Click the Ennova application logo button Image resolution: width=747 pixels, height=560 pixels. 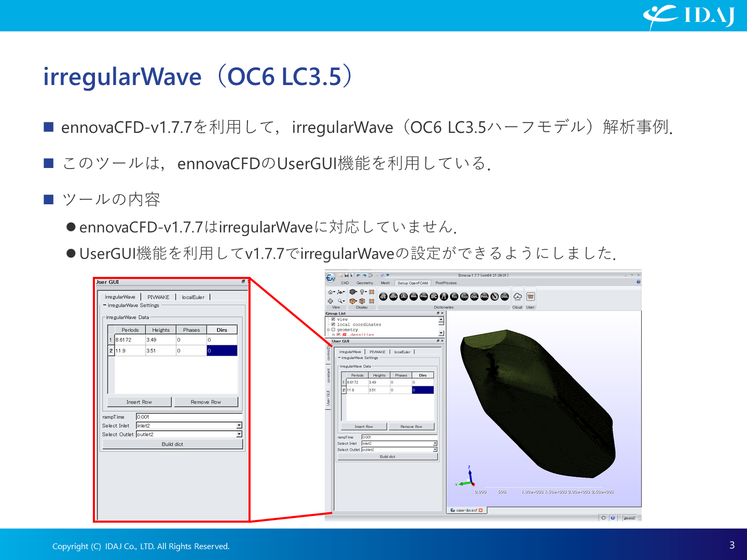tap(330, 278)
